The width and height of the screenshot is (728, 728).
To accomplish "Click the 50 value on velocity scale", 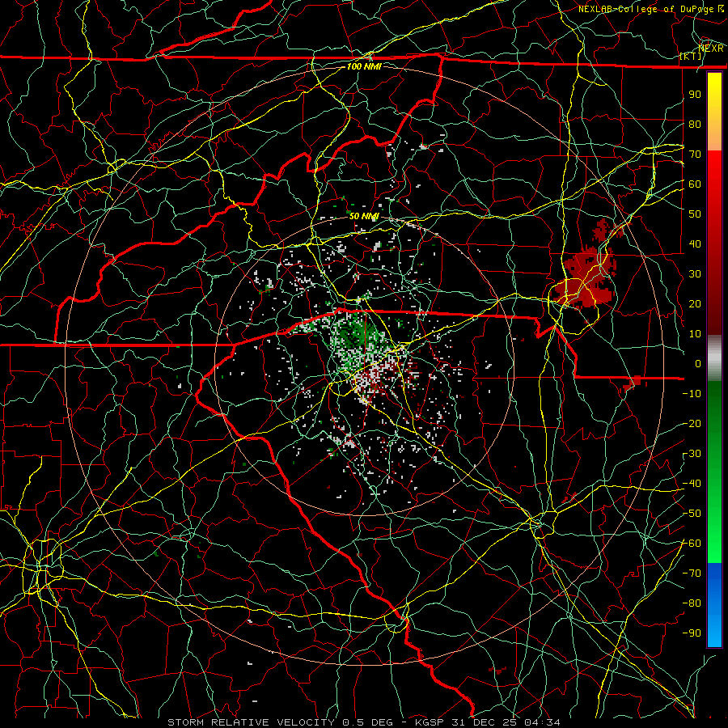I will click(x=695, y=214).
